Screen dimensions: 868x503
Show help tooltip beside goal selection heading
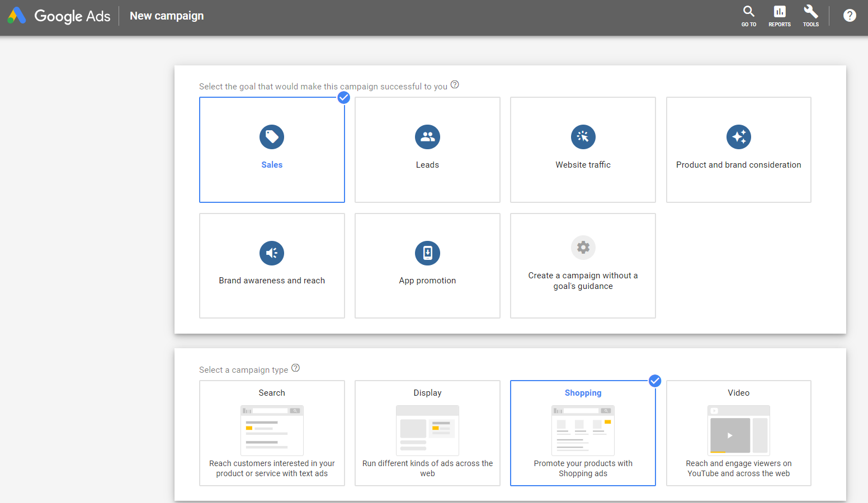pyautogui.click(x=455, y=85)
